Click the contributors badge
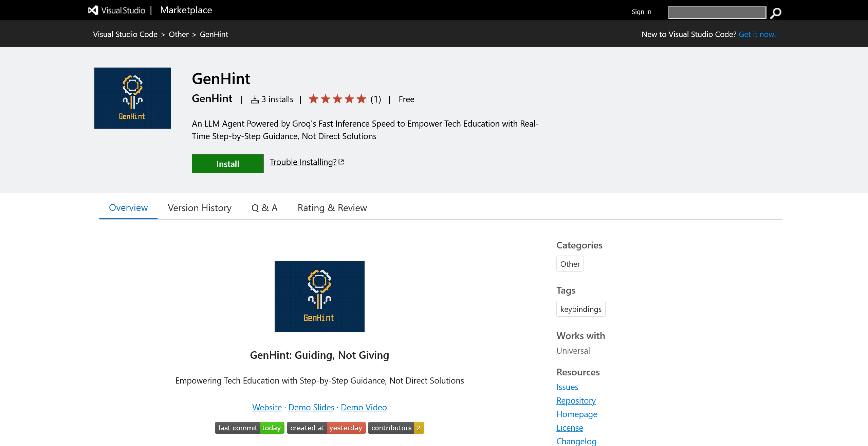 pos(396,428)
